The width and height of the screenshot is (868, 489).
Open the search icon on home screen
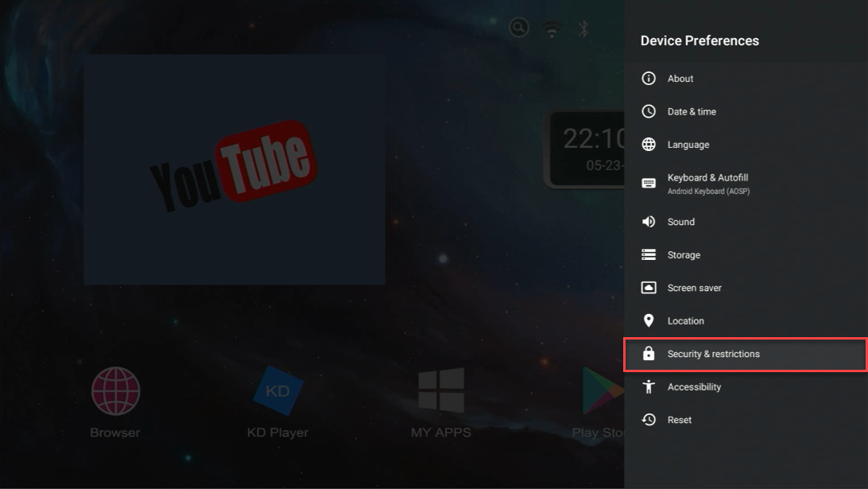click(519, 27)
